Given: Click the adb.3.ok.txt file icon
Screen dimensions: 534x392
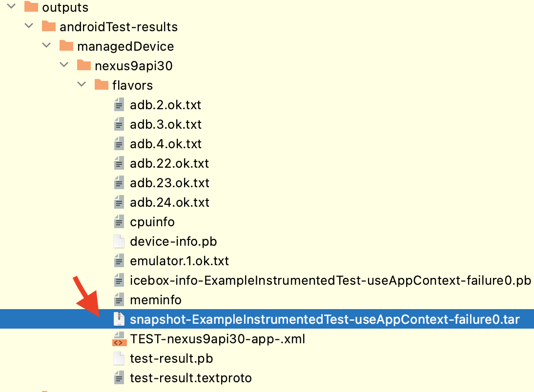Looking at the screenshot, I should pos(119,124).
